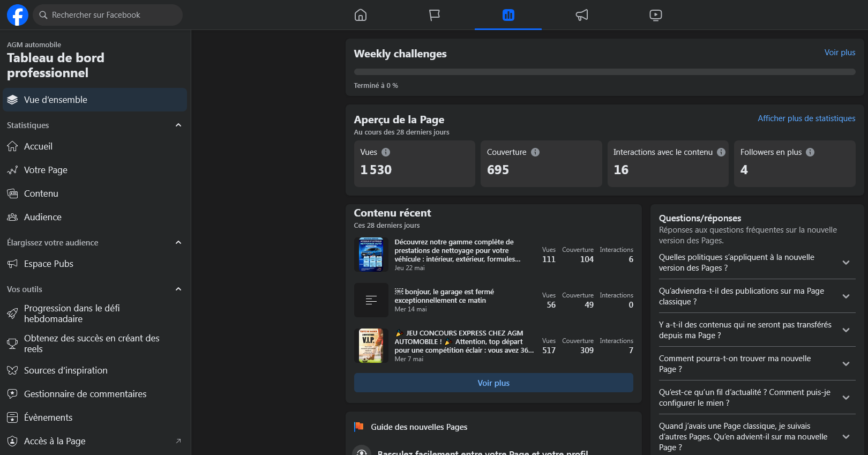Click Afficher plus de statistiques link
868x455 pixels.
point(806,118)
